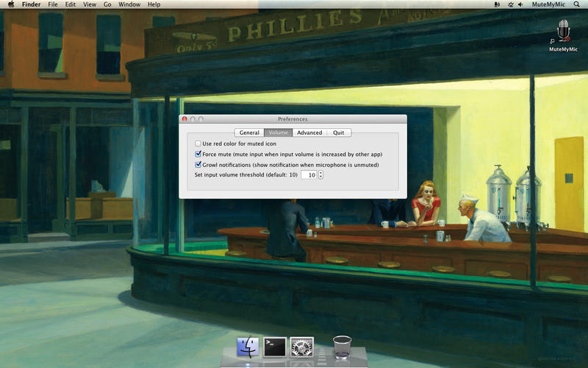Select the Volume tab
Screen dimensions: 588x368
click(279, 132)
